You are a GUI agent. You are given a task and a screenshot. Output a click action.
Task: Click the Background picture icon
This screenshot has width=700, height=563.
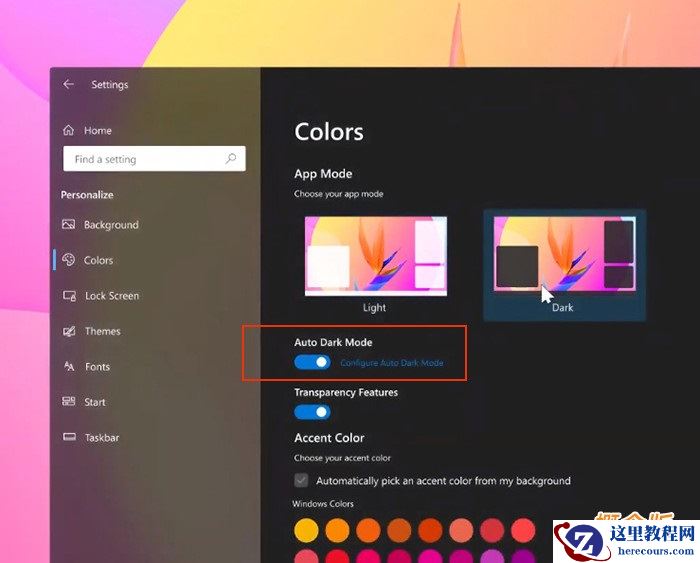coord(68,224)
